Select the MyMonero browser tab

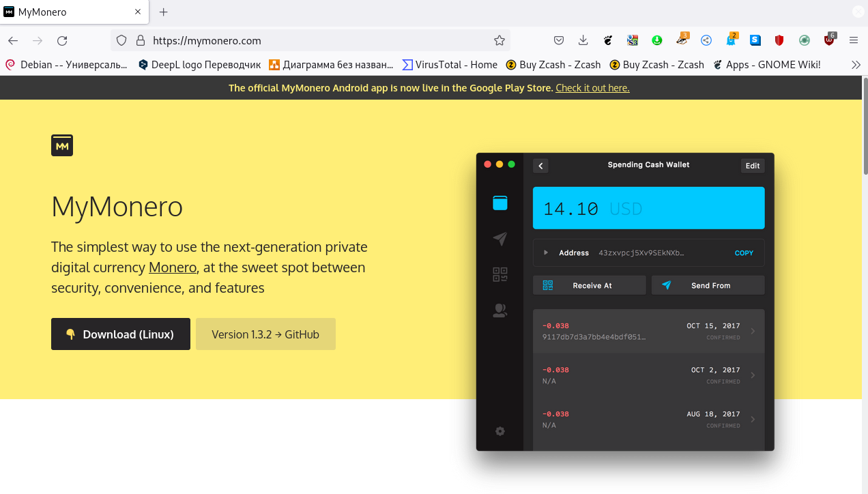click(74, 12)
